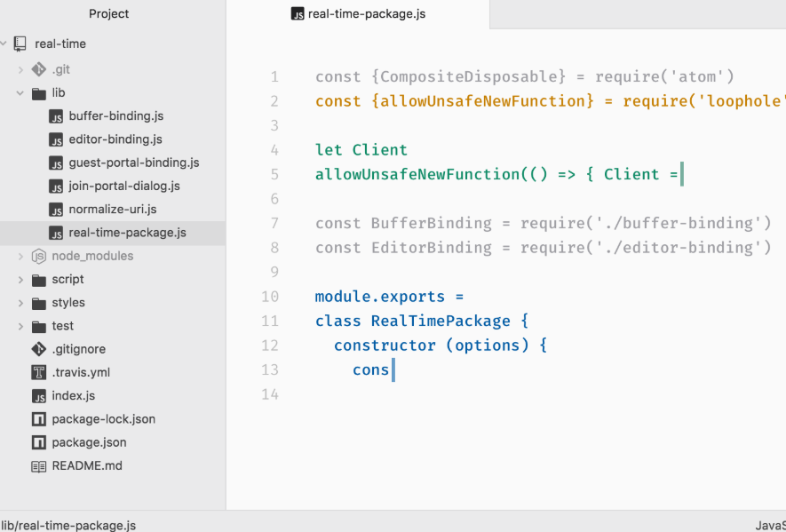Click the JS icon in the editor tab
786x532 pixels.
(x=298, y=14)
